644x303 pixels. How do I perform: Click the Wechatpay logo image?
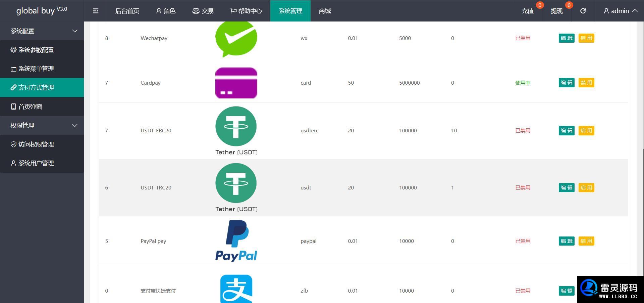[236, 39]
